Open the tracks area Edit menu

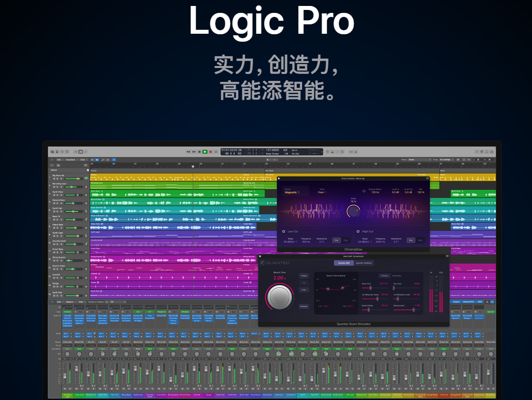tap(60, 159)
